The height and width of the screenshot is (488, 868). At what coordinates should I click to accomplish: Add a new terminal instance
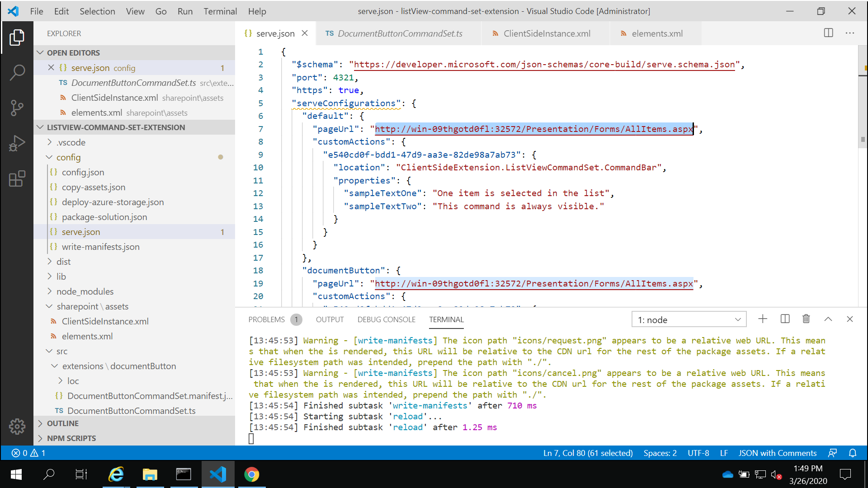click(x=763, y=319)
